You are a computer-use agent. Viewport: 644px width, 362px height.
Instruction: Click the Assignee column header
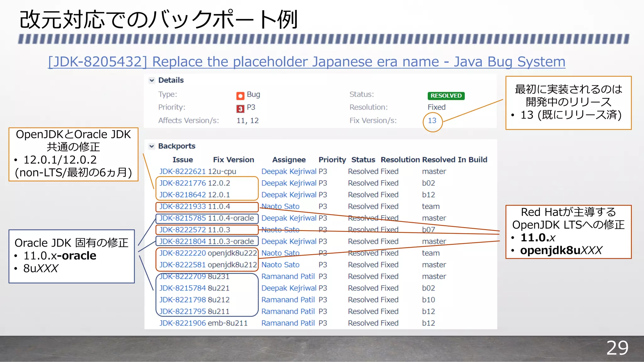[x=289, y=160]
